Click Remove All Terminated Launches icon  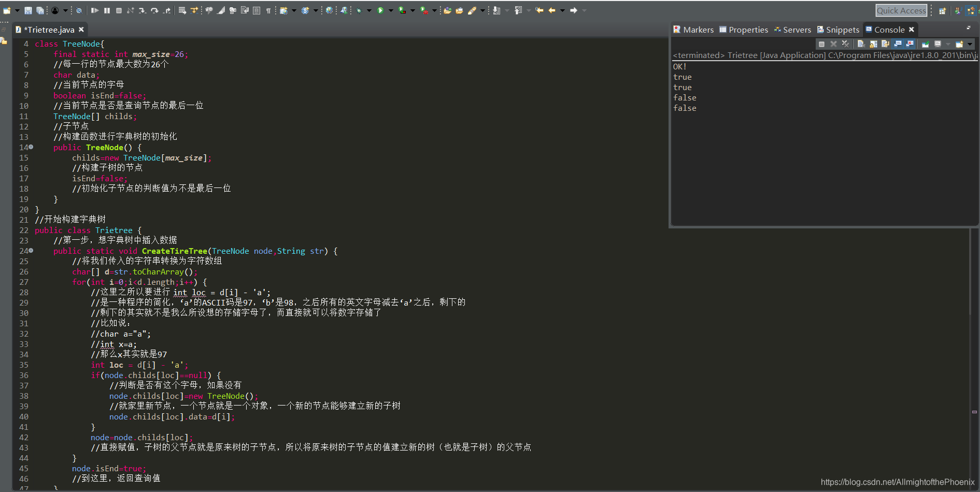(846, 44)
